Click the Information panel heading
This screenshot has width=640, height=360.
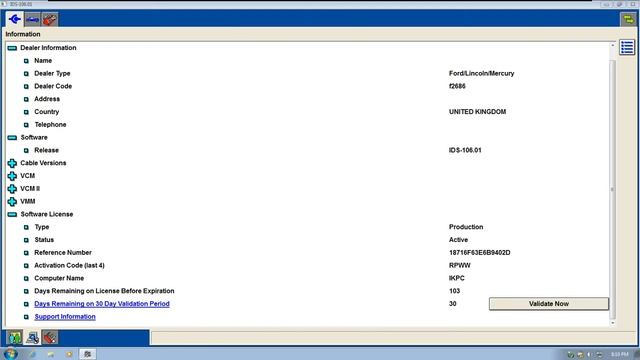pos(23,34)
